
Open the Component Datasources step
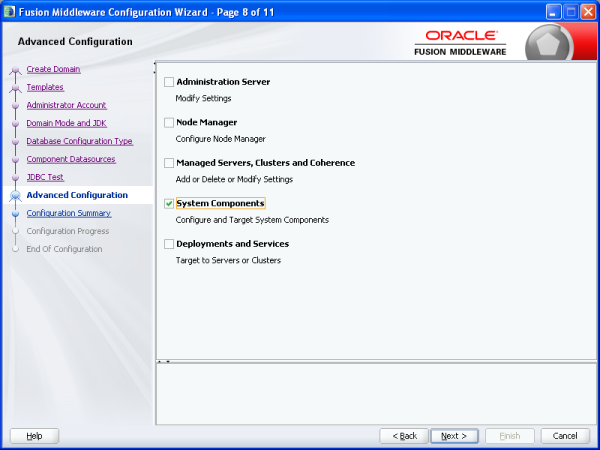tap(71, 159)
